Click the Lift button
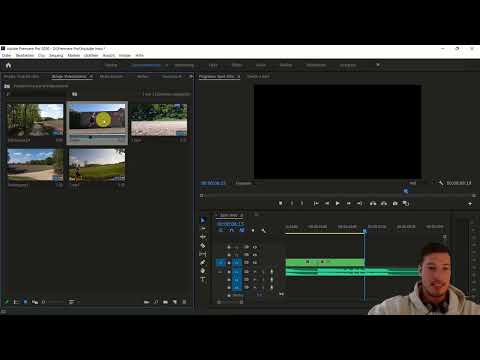 373,203
